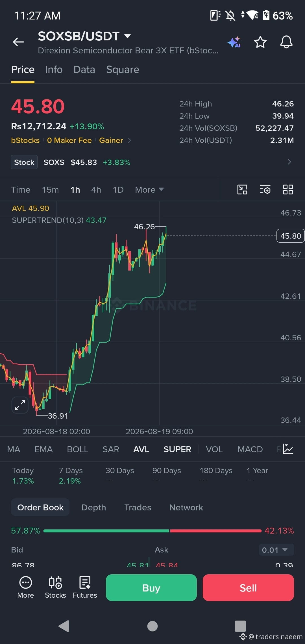Toggle the EMA indicator
The height and width of the screenshot is (644, 305).
[x=43, y=449]
